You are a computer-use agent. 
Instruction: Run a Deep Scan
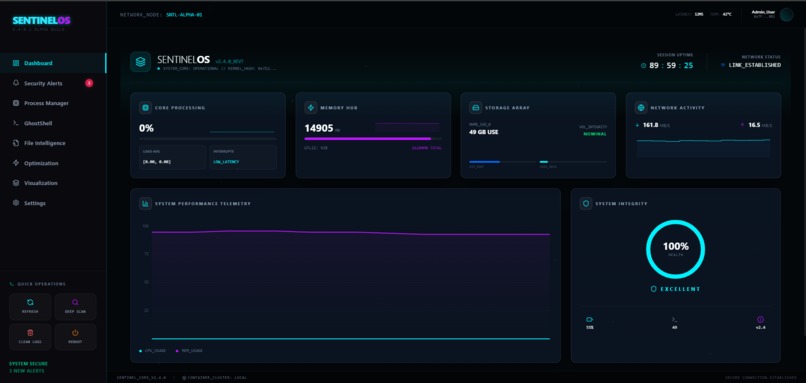tap(76, 306)
